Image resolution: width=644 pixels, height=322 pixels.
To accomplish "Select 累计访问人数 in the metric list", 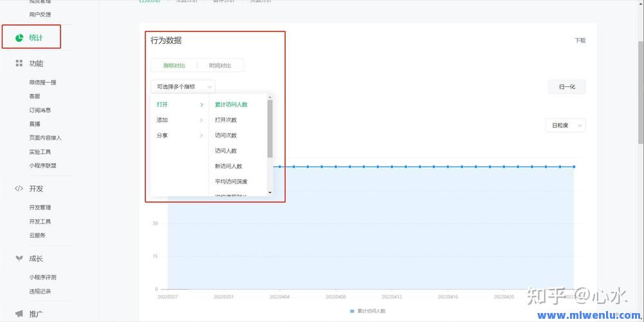I will [x=231, y=105].
